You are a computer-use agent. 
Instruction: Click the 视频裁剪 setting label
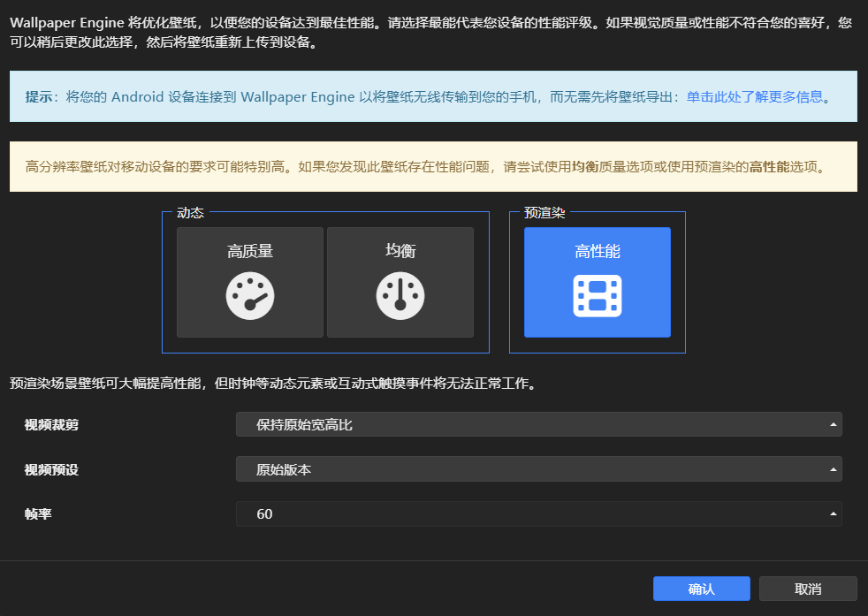(51, 425)
